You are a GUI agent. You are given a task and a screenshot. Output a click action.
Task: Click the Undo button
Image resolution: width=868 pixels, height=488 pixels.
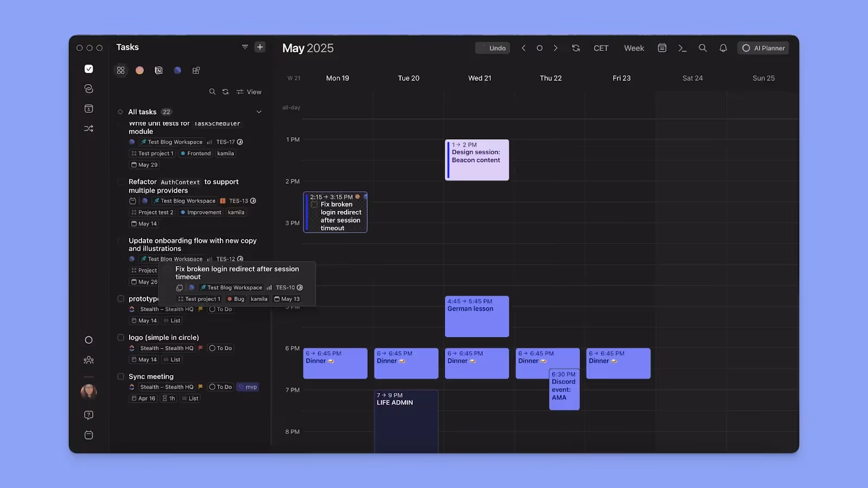coord(493,48)
